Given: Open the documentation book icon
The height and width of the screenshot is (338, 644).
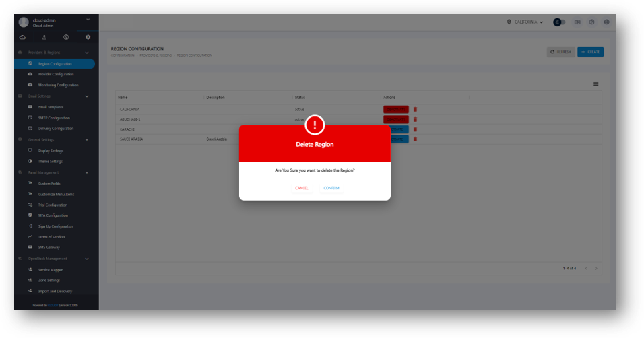Looking at the screenshot, I should coord(577,22).
